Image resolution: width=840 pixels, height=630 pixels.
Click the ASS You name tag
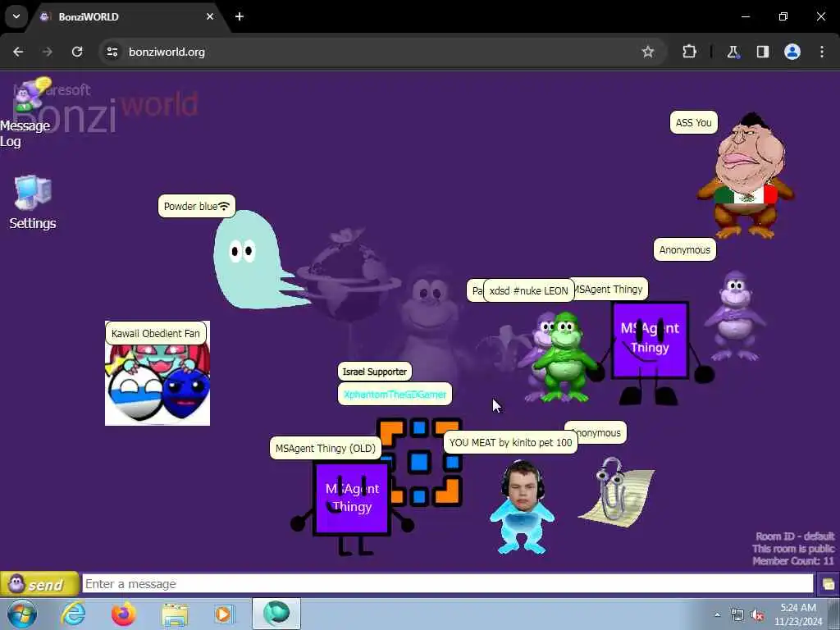point(693,123)
